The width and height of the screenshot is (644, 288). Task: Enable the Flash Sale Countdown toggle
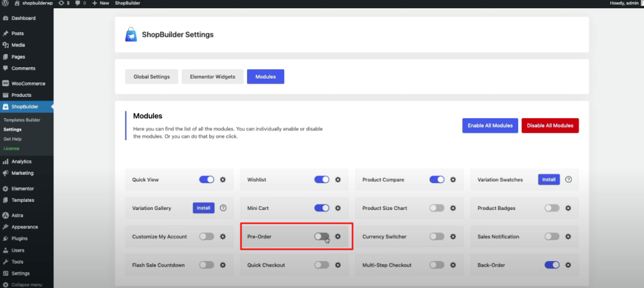(x=206, y=265)
